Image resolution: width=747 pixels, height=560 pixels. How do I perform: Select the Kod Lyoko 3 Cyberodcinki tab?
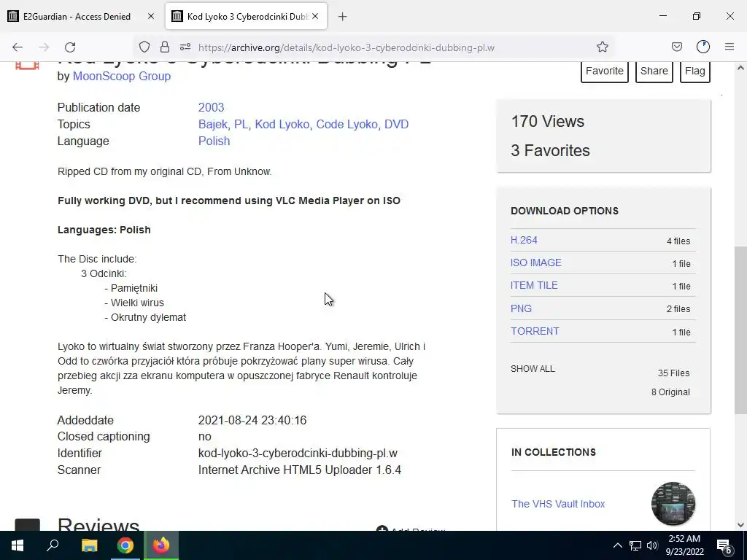click(247, 16)
